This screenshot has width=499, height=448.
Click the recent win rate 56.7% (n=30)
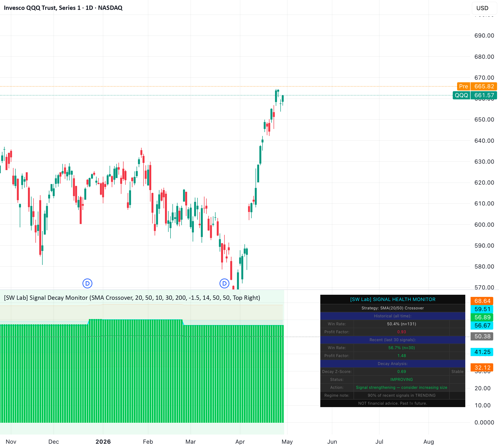[401, 348]
